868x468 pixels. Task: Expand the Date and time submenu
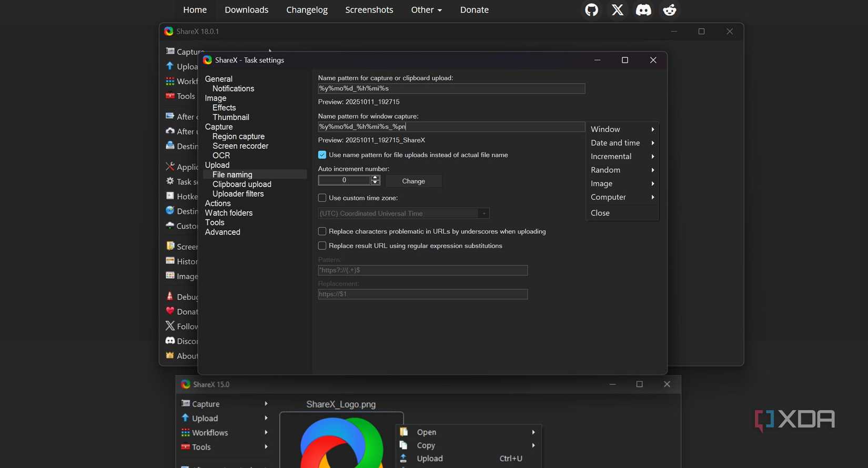[622, 143]
